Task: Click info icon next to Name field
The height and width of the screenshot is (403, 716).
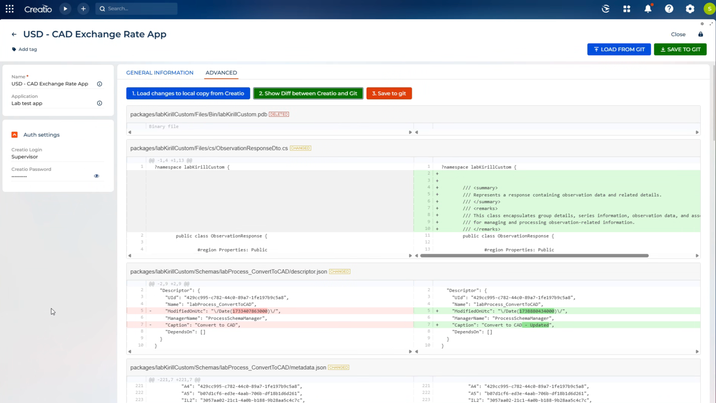Action: tap(100, 84)
